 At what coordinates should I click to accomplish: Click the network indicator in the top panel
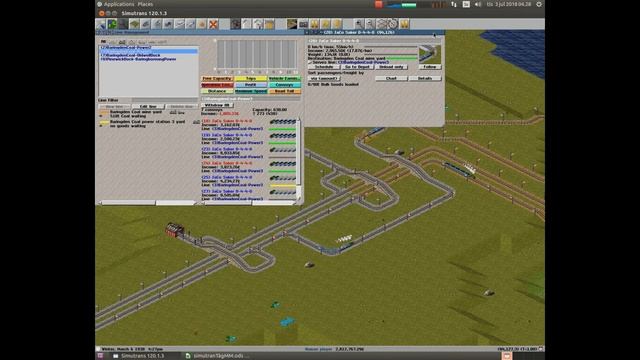(x=454, y=4)
